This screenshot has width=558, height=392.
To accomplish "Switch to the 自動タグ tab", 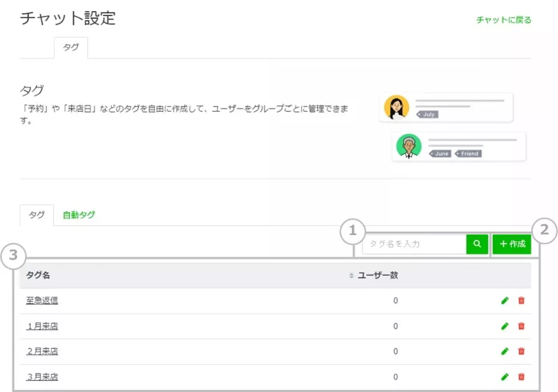I will 79,215.
